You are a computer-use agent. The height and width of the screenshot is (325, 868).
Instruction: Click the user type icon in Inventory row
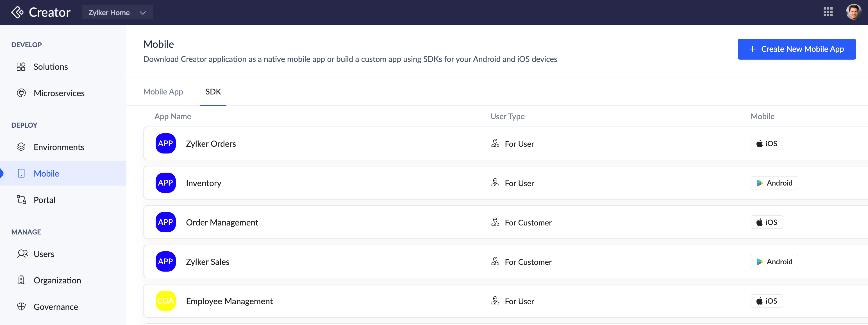495,183
